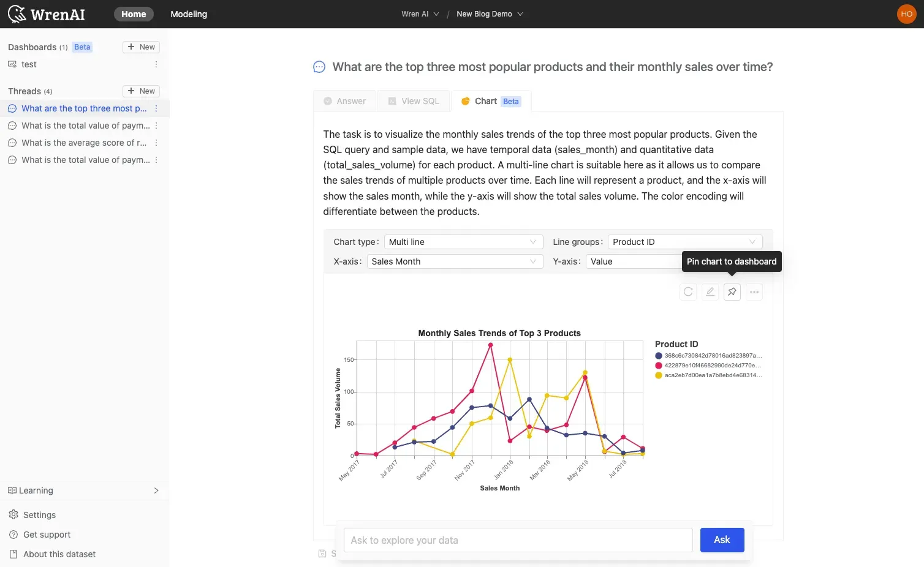Open the X-axis Sales Month dropdown
This screenshot has height=567, width=924.
coord(455,261)
